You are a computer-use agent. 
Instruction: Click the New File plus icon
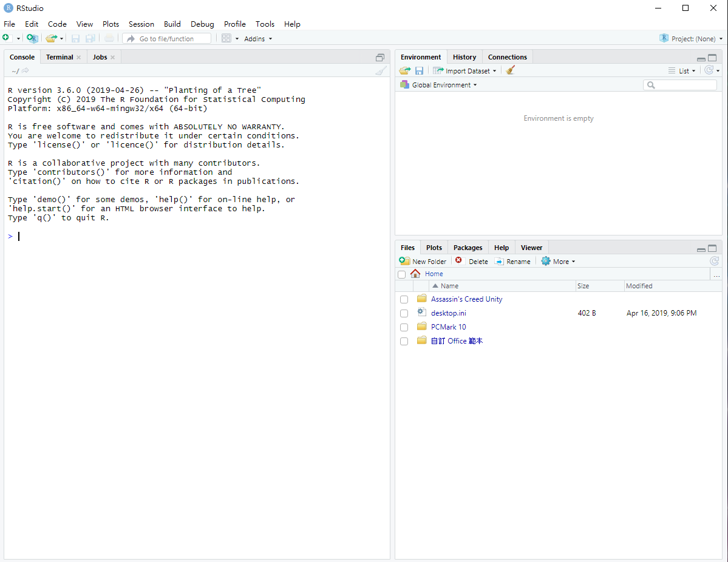tap(6, 38)
